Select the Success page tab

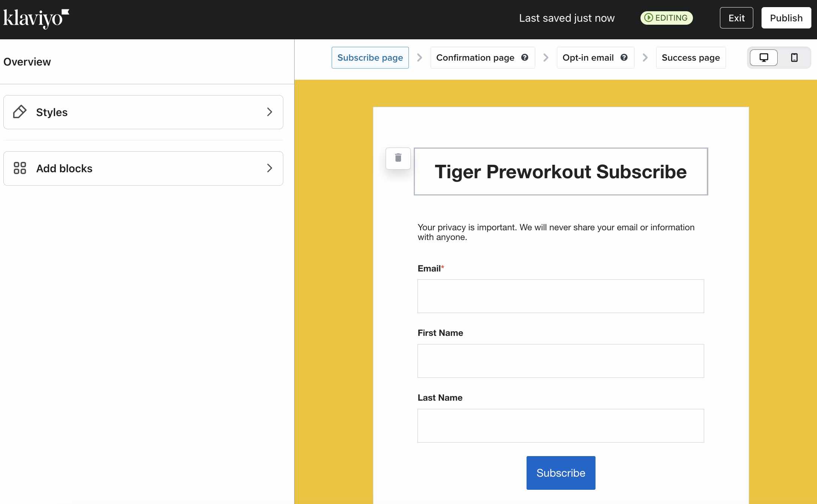pos(691,57)
